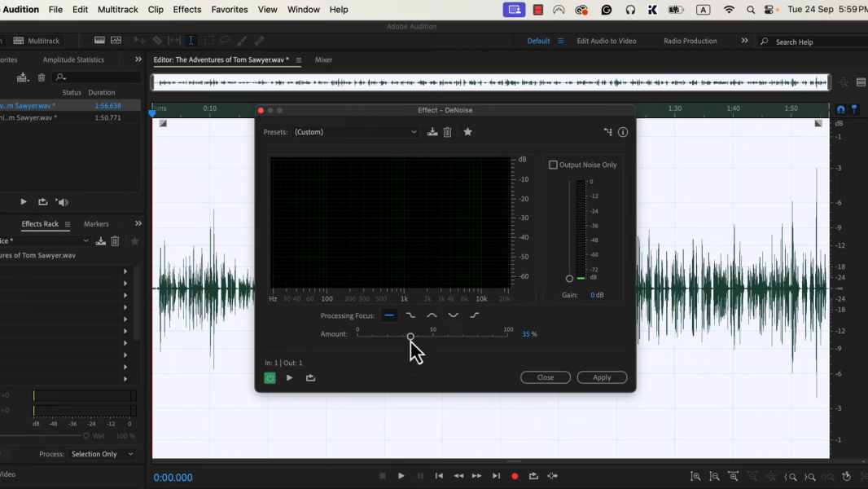Click the DeNoise Amount slider handle
Image resolution: width=868 pixels, height=489 pixels.
coord(410,337)
